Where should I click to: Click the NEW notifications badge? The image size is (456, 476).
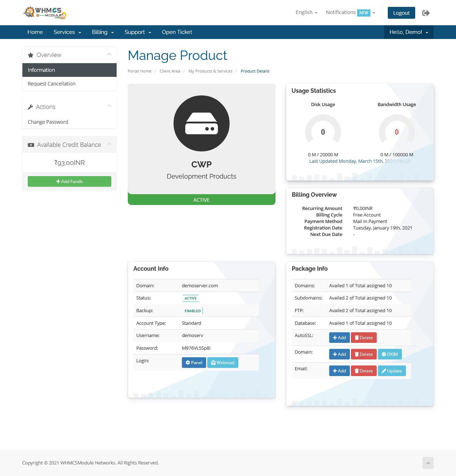coord(364,13)
